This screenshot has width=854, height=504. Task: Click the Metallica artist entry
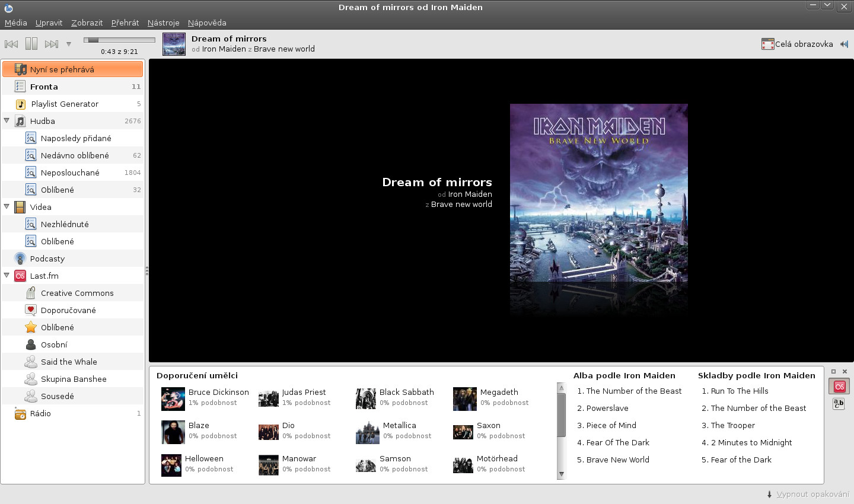point(394,431)
